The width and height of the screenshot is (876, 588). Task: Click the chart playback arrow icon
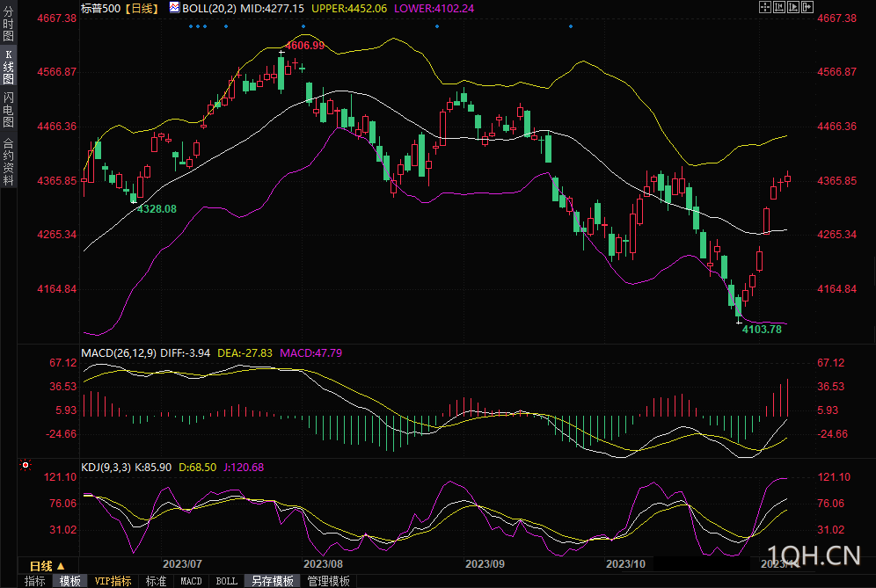point(793,7)
